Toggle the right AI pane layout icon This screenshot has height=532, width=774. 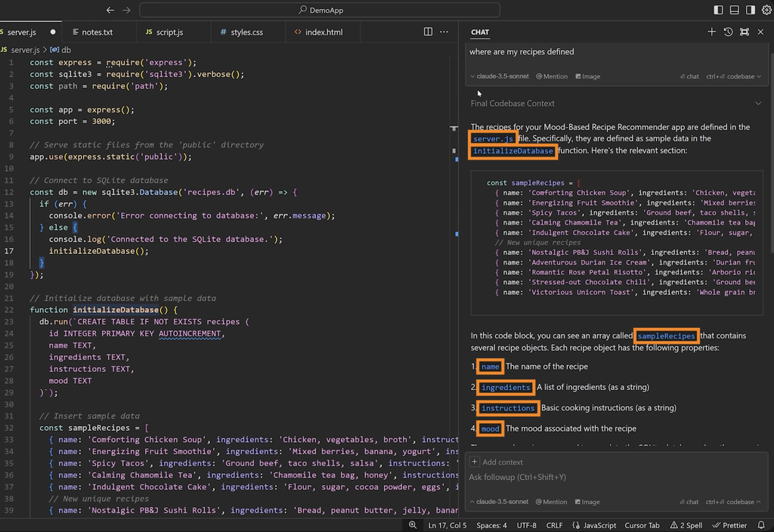(x=751, y=10)
